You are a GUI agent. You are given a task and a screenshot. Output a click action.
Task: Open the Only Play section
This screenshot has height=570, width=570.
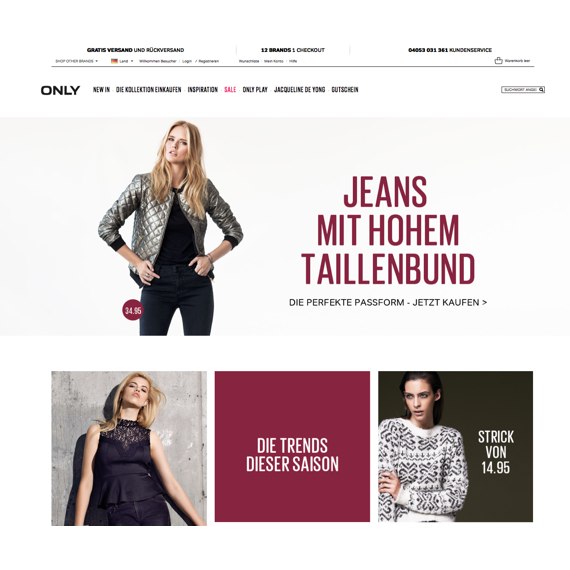(255, 89)
